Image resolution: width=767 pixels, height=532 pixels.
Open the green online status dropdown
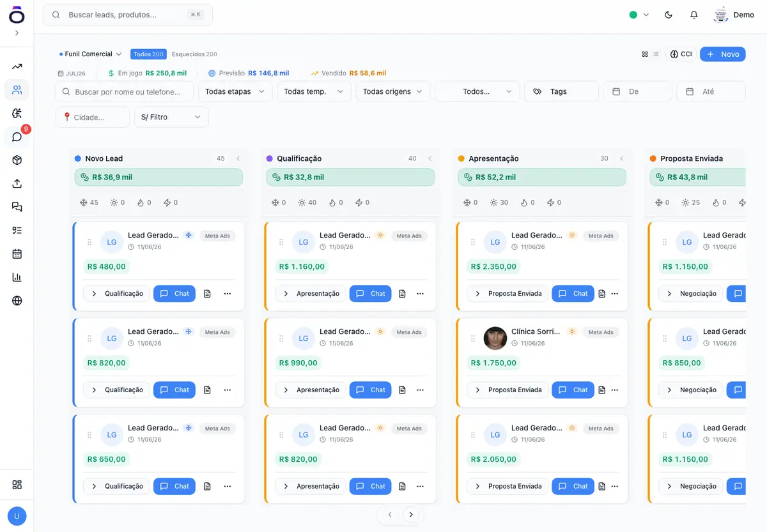click(639, 15)
